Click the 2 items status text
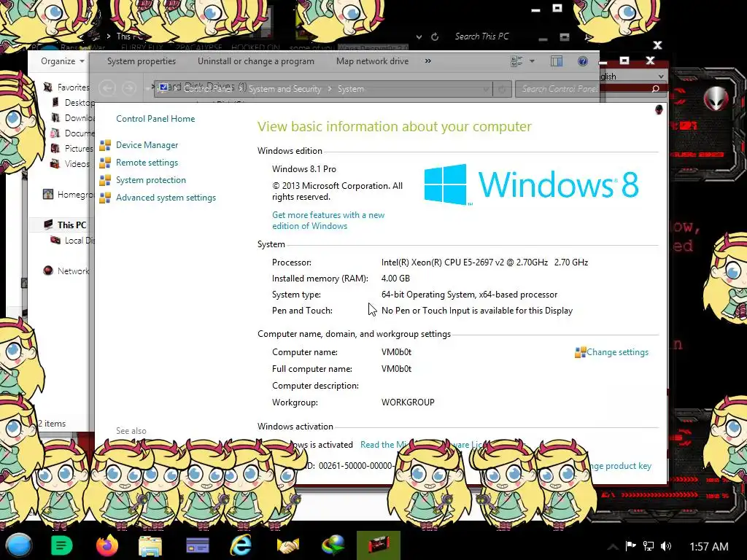 tap(52, 424)
